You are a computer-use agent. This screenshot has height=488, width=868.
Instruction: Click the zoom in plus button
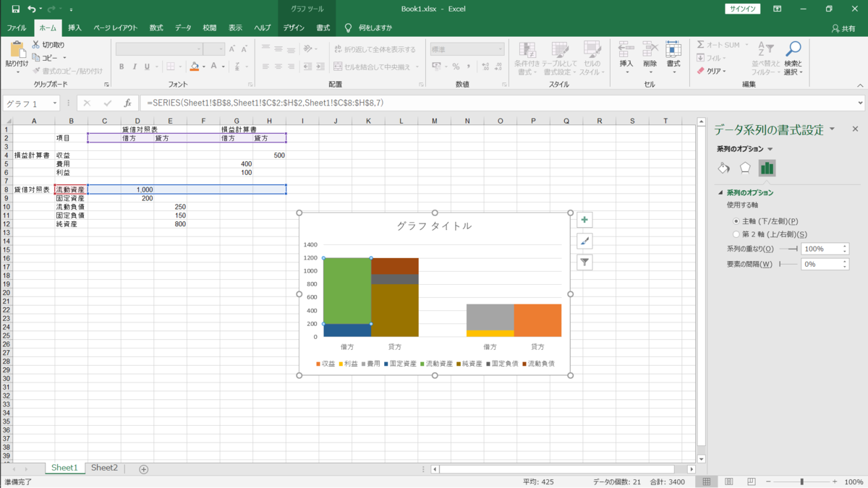coord(834,481)
